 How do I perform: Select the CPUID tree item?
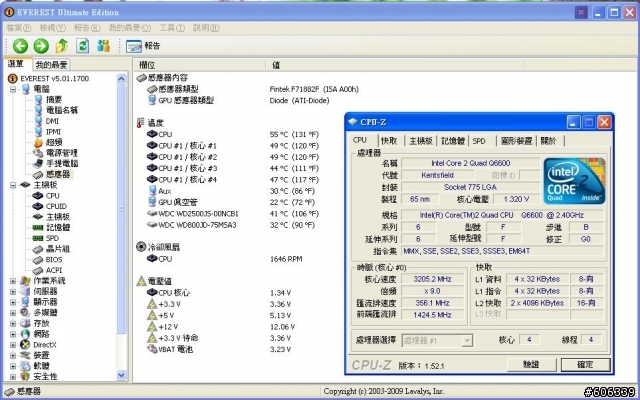(56, 207)
